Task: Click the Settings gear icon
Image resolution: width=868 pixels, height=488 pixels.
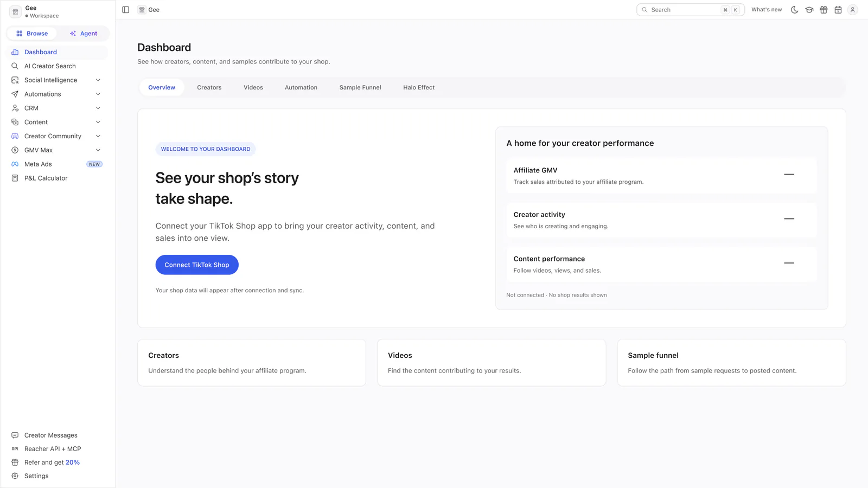Action: pyautogui.click(x=15, y=476)
